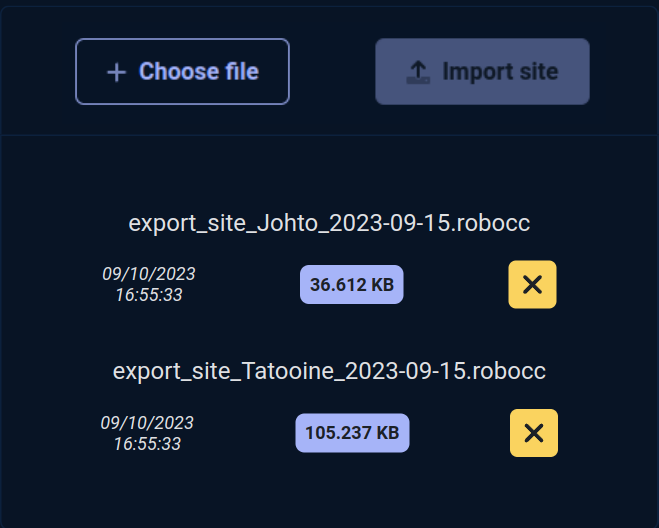The width and height of the screenshot is (659, 528).
Task: Select the export_site_Tatooine_2023-09-15.robocc filename
Action: pyautogui.click(x=330, y=371)
